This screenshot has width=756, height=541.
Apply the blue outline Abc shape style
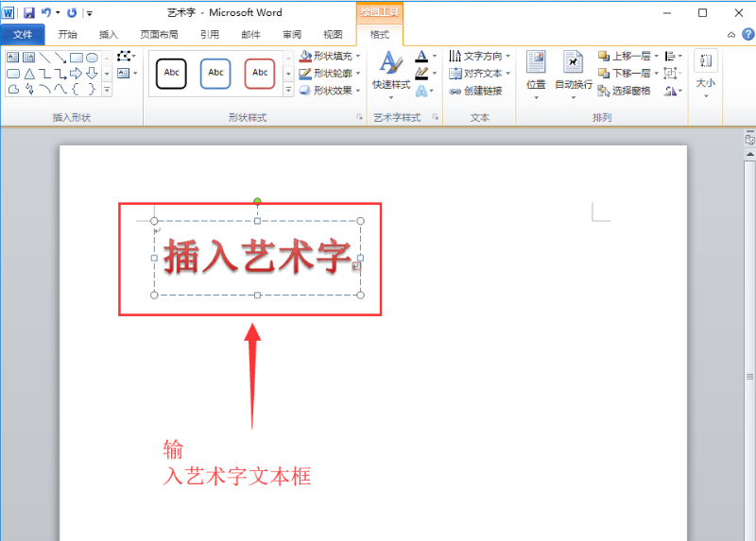point(215,74)
